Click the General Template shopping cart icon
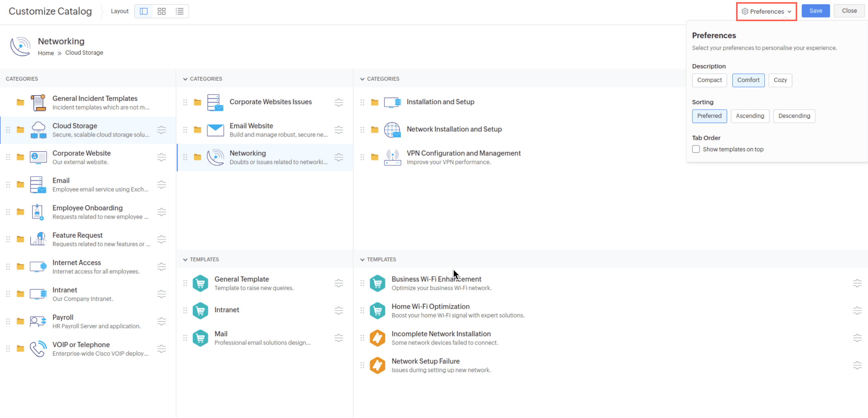The height and width of the screenshot is (418, 868). (200, 283)
